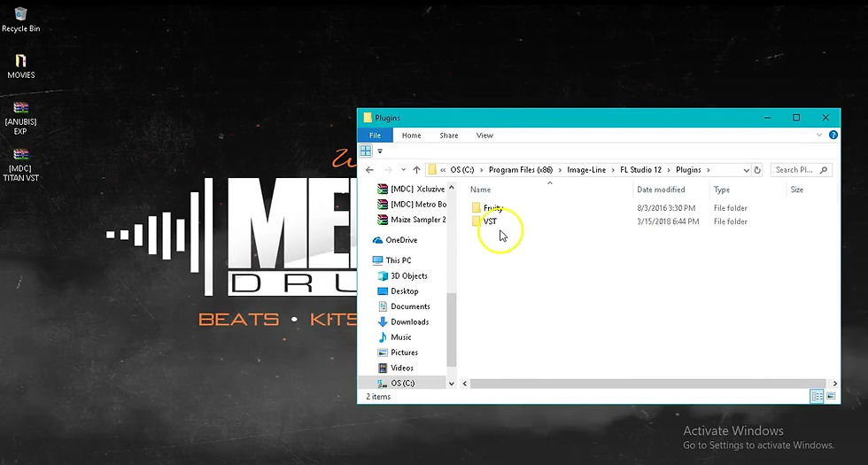The width and height of the screenshot is (868, 465).
Task: Open Downloads in the navigation pane
Action: pyautogui.click(x=403, y=322)
